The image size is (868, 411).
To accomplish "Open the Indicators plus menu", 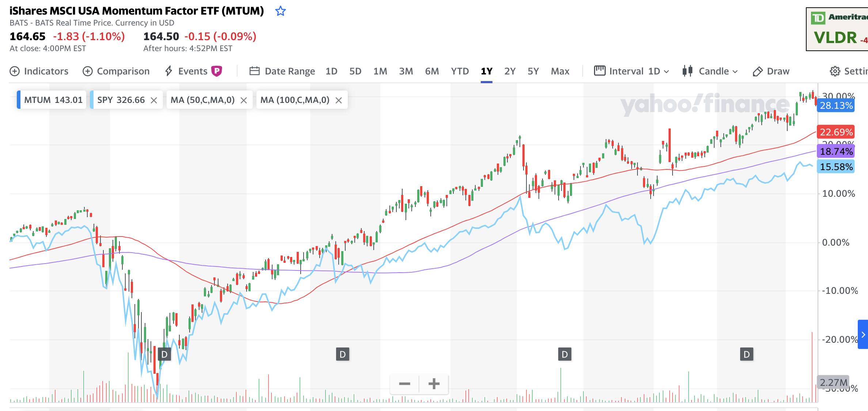I will (39, 71).
